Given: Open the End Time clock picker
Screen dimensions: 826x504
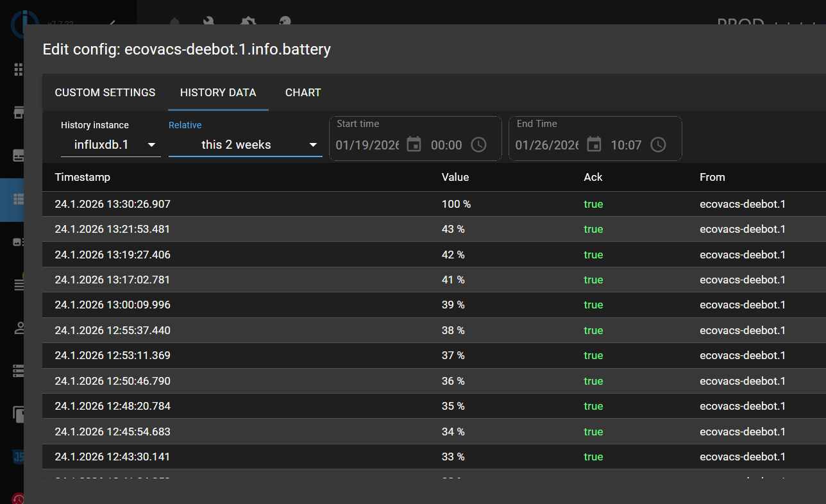Looking at the screenshot, I should (658, 145).
